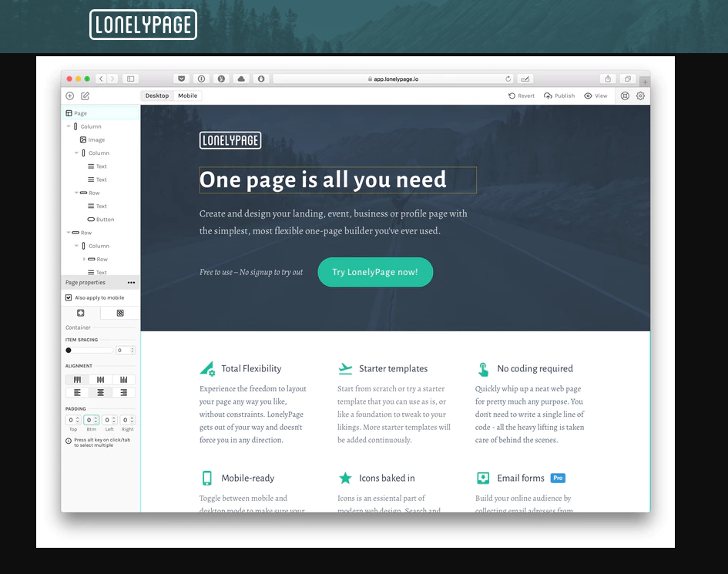Open the help lifebuoy icon
The image size is (728, 574).
click(x=625, y=96)
